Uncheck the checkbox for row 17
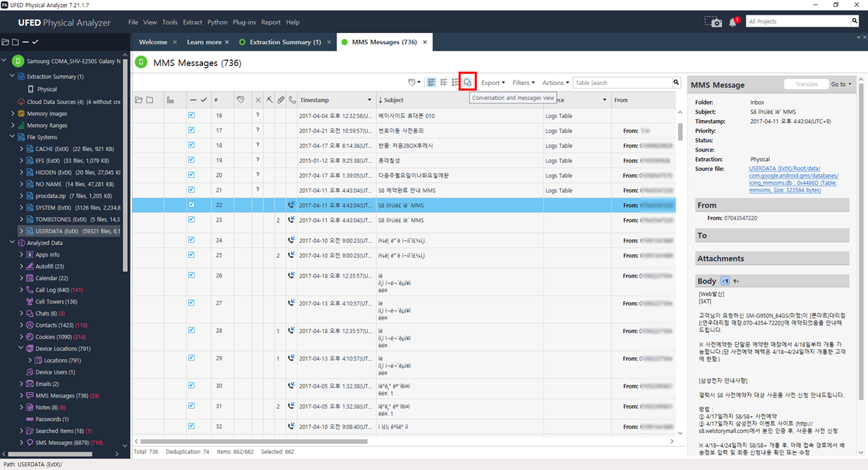868x470 pixels. click(191, 131)
